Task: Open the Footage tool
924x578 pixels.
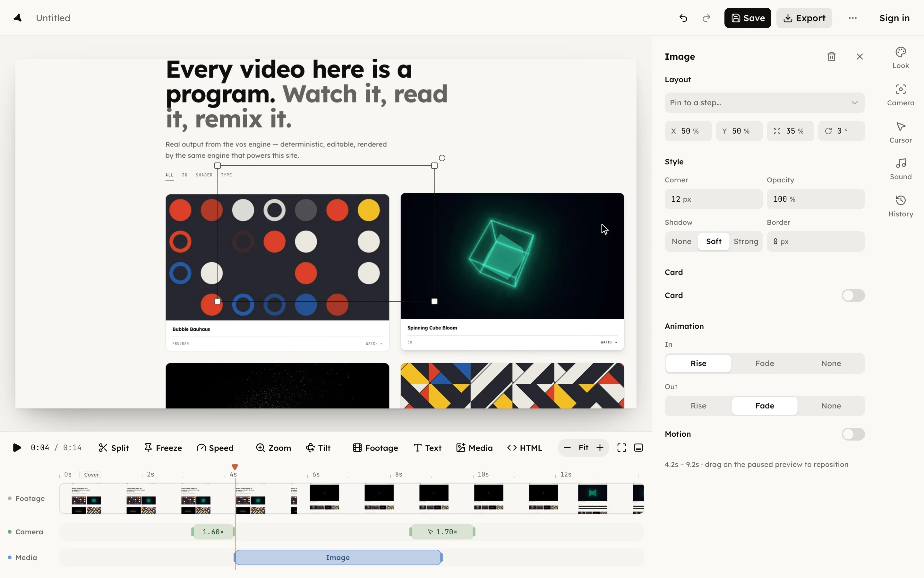Action: [375, 448]
